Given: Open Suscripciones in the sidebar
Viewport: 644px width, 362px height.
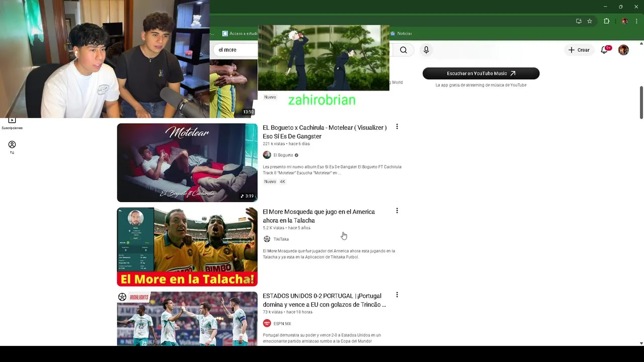Looking at the screenshot, I should pos(12,124).
